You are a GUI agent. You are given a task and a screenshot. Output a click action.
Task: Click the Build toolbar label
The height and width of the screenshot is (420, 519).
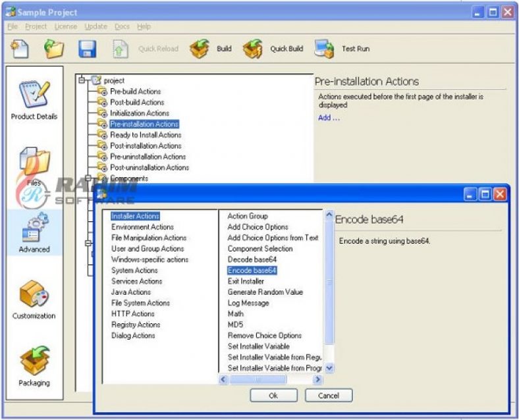pos(224,49)
